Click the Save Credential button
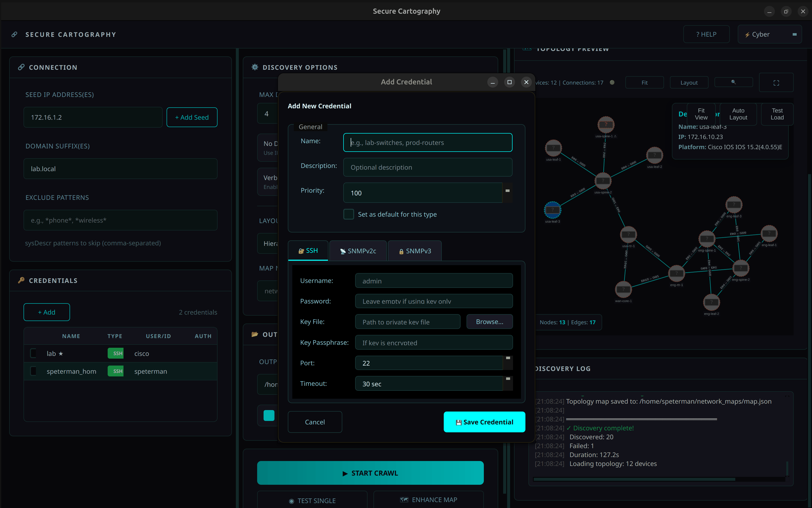 click(484, 422)
